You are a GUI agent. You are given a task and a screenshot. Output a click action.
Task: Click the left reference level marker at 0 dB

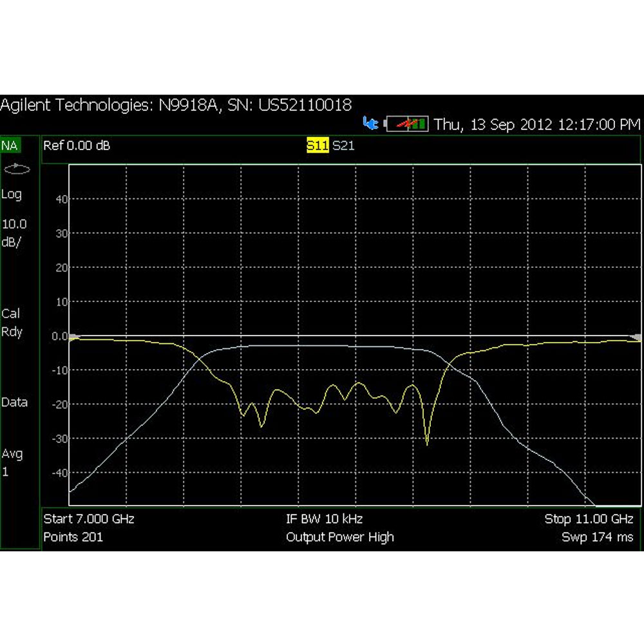click(74, 337)
